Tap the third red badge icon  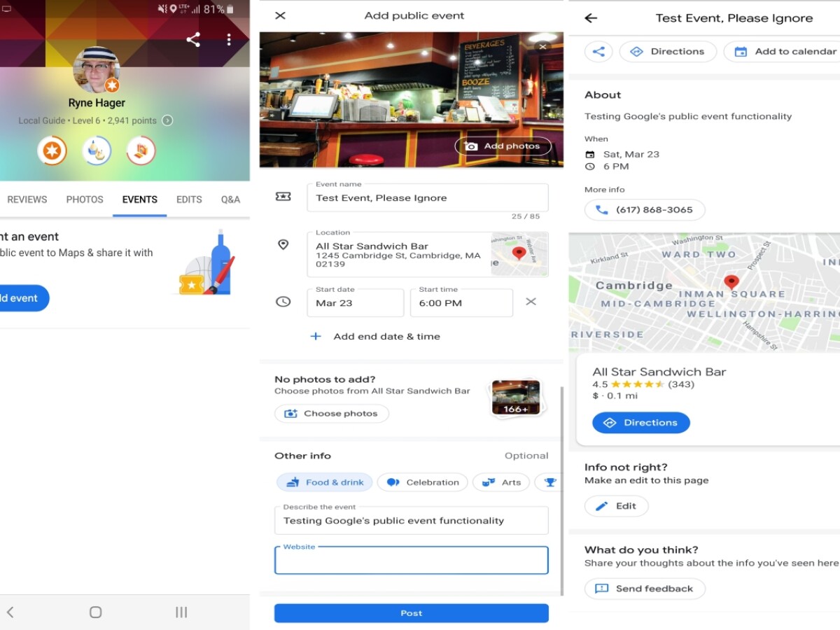tap(141, 150)
